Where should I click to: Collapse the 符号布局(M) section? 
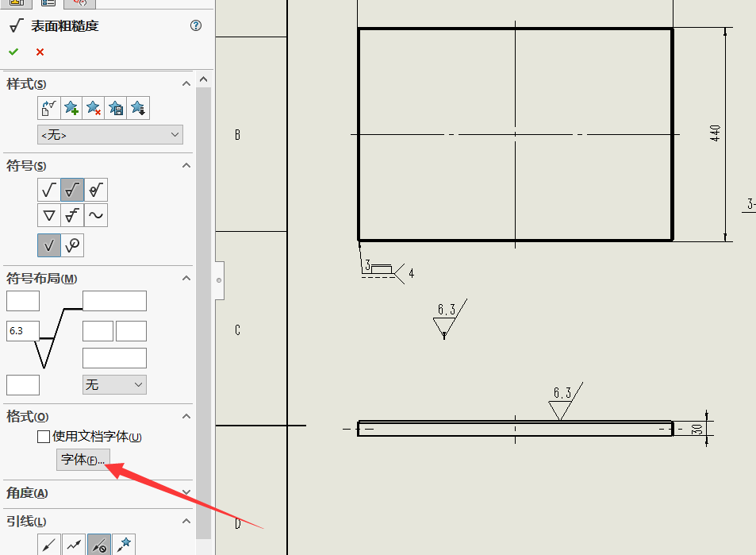pyautogui.click(x=186, y=279)
